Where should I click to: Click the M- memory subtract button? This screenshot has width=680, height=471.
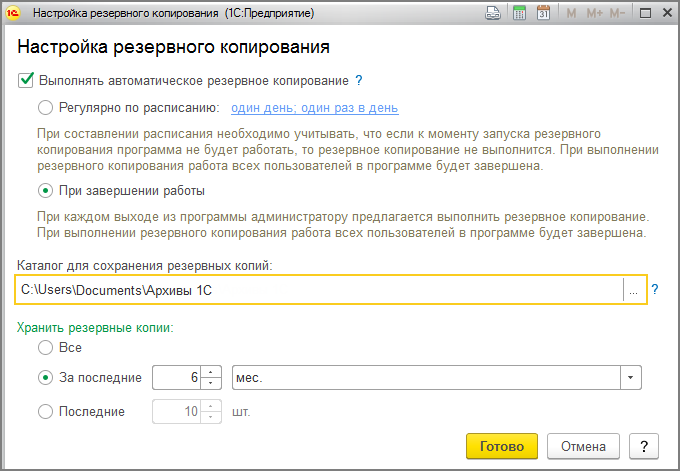pyautogui.click(x=618, y=14)
